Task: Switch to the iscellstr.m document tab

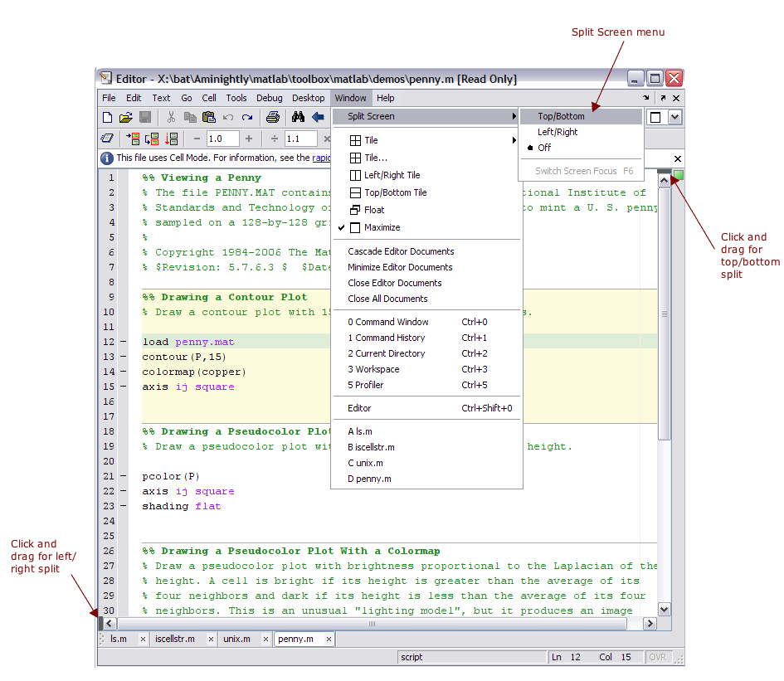Action: 175,639
